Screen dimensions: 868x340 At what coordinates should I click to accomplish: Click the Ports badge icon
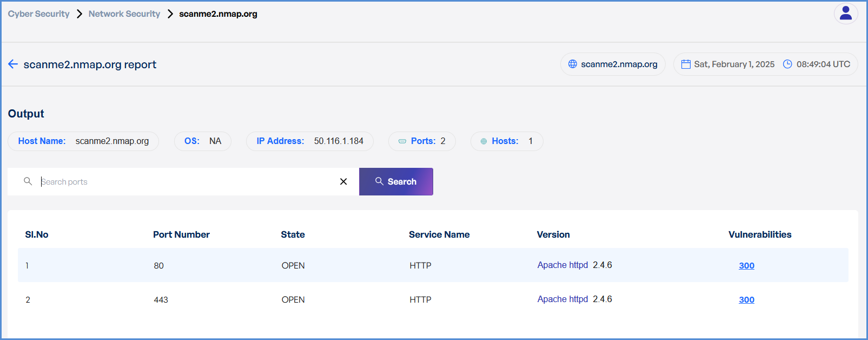pyautogui.click(x=402, y=141)
